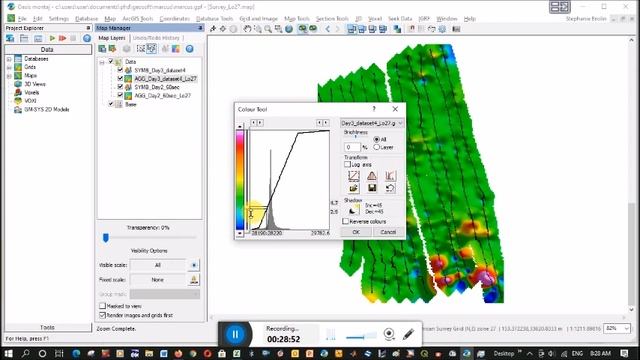The image size is (640, 360).
Task: Click the pencil icon on recording bar
Action: click(x=408, y=334)
